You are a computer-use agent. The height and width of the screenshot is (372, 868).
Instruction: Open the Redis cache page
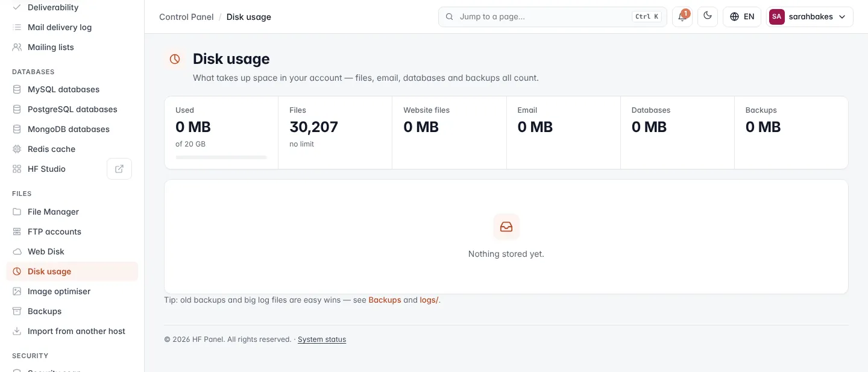(x=72, y=149)
